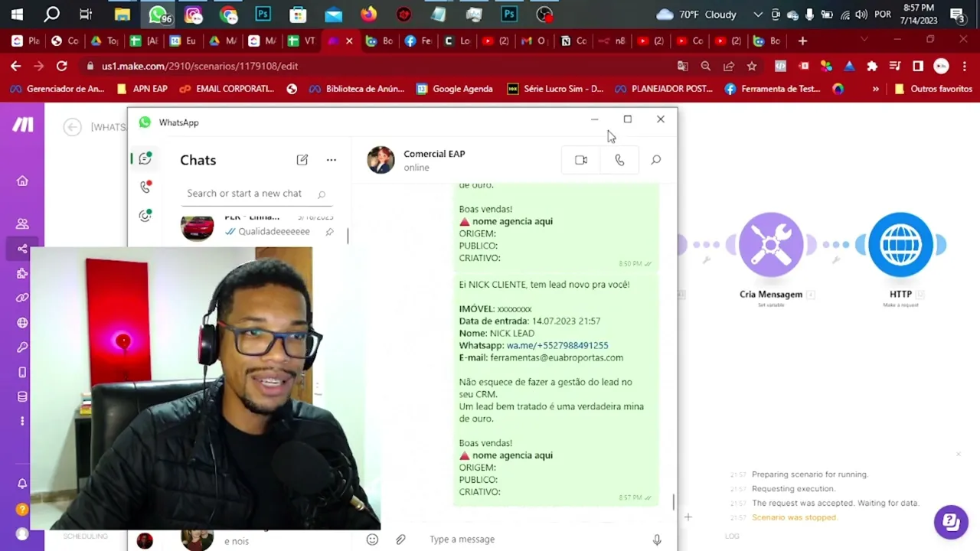Open Chrome extensions puzzle icon
Viewport: 980px width, 551px height.
(x=872, y=66)
